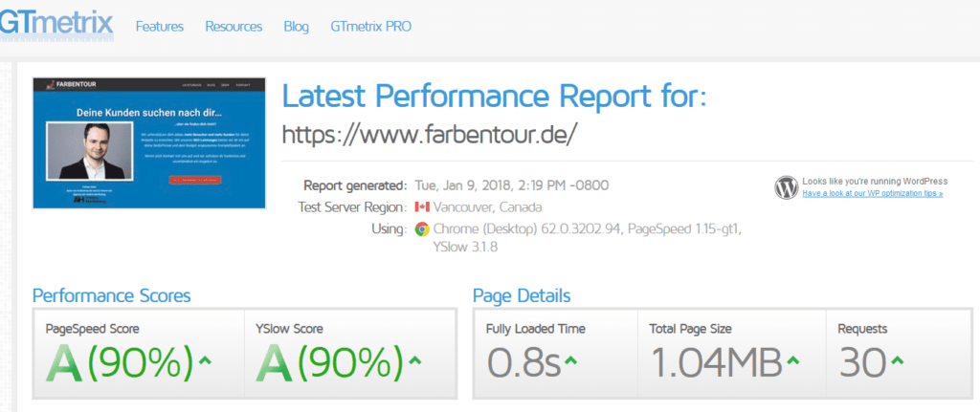Click the Fully Loaded Time label
This screenshot has height=412, width=980.
coord(536,329)
